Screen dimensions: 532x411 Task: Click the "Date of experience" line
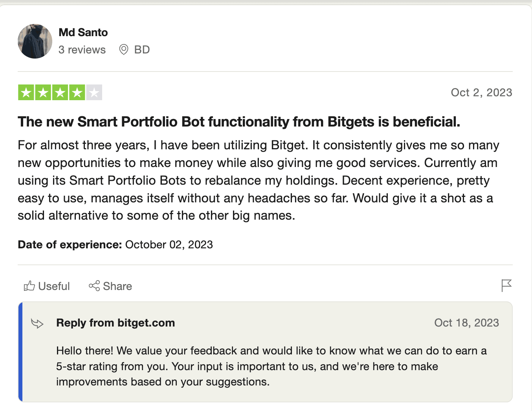pos(115,245)
